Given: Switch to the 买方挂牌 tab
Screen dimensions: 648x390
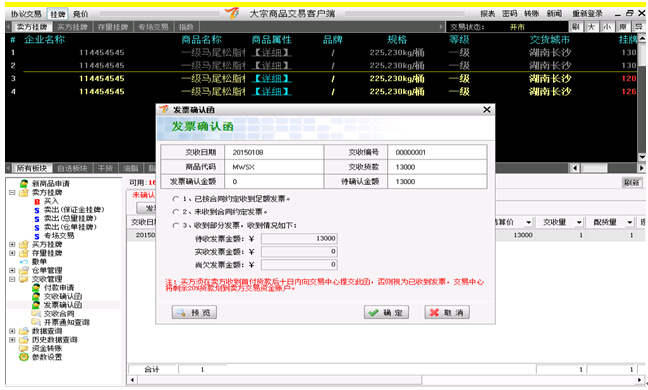Looking at the screenshot, I should pos(72,27).
